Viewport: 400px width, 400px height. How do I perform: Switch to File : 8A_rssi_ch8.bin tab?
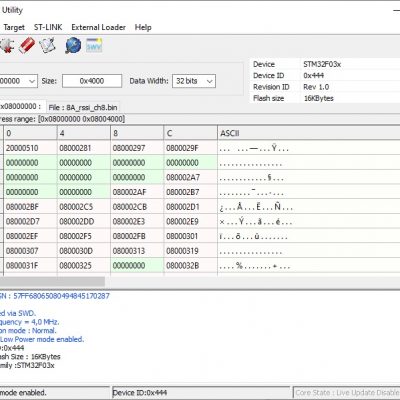click(83, 107)
